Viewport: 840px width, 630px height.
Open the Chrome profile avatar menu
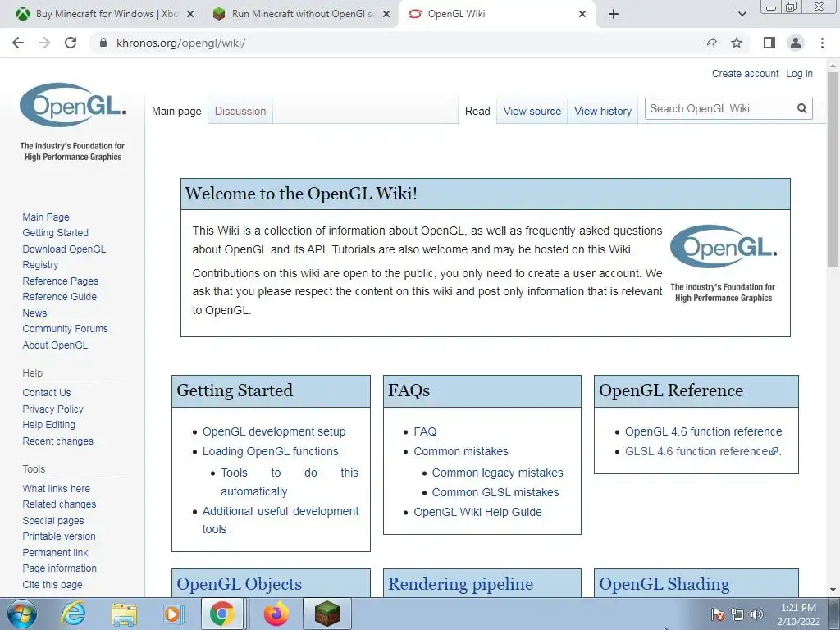(796, 43)
